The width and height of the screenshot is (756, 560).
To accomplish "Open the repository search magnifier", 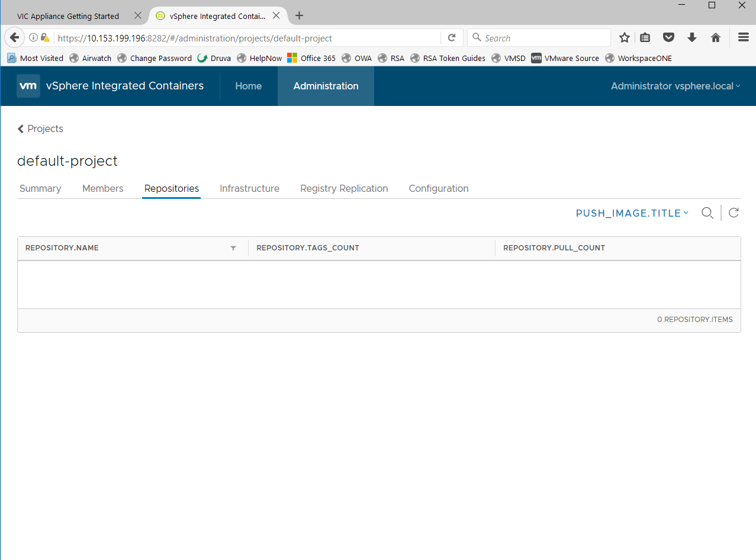I will 707,213.
